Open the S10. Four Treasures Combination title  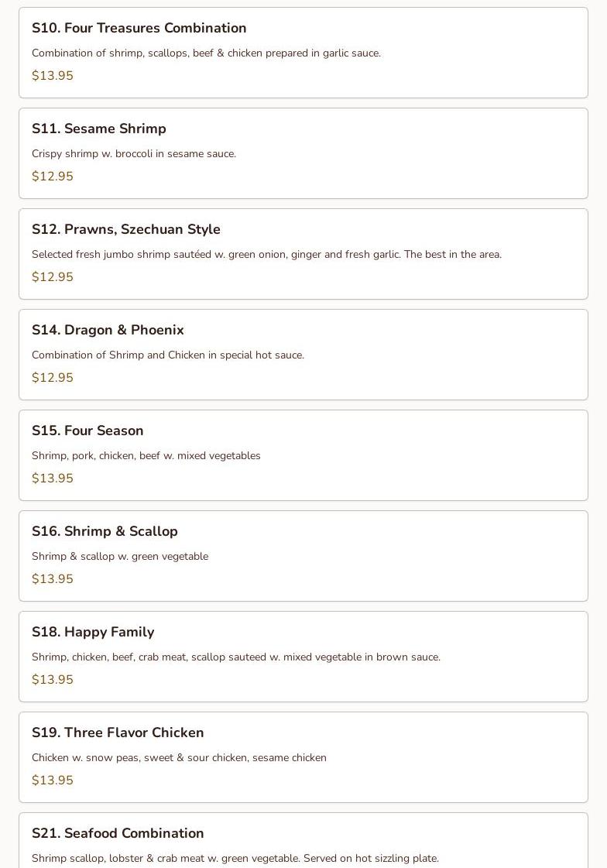139,28
